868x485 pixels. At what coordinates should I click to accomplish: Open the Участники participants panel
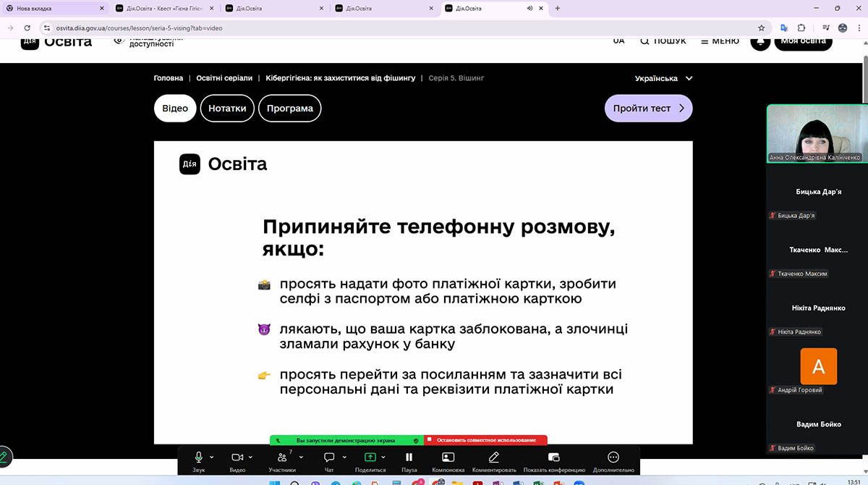point(281,457)
